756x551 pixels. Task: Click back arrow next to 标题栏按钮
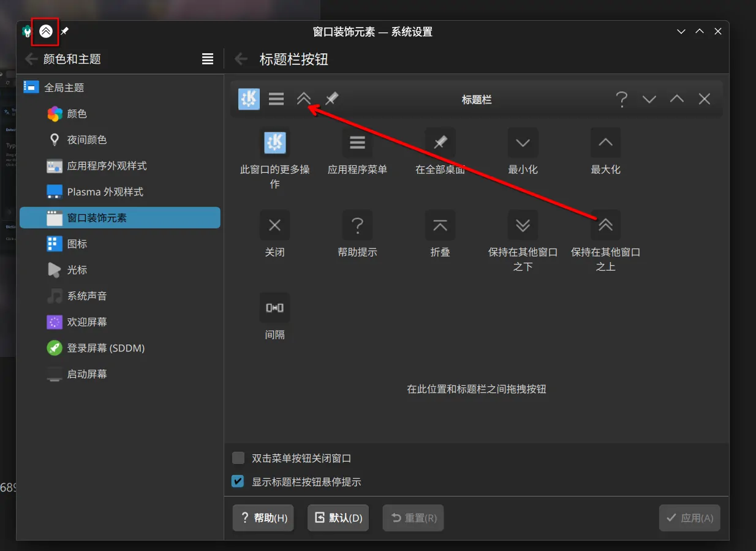241,59
